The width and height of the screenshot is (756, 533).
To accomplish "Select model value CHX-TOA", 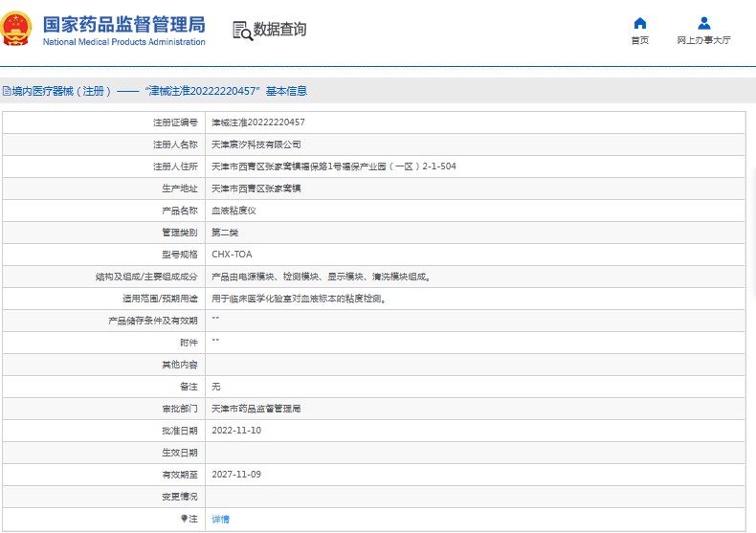I will (232, 255).
